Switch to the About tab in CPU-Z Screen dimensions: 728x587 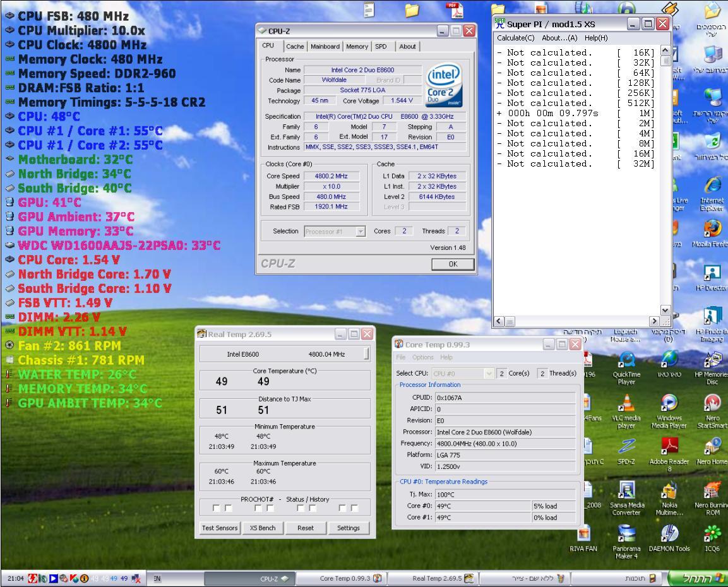[408, 47]
